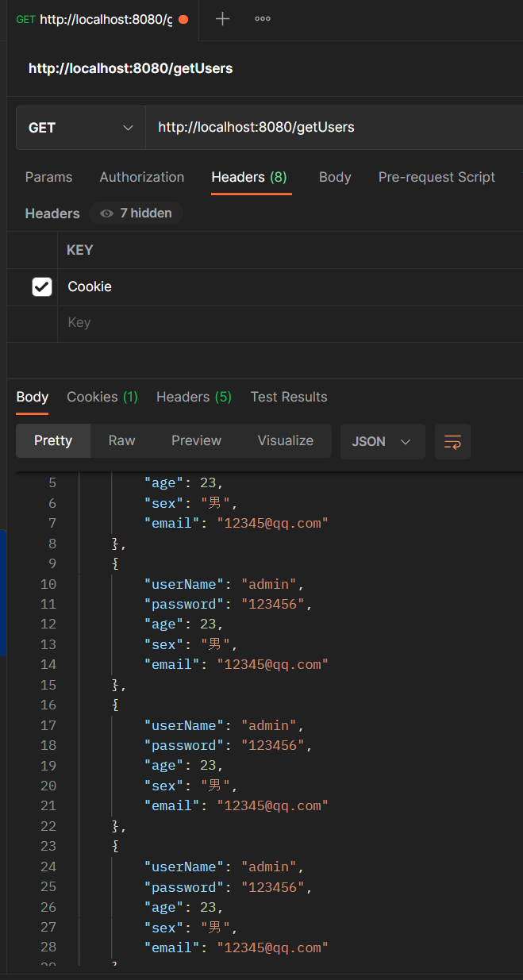
Task: Select the request Headers (8) tab
Action: pos(249,177)
